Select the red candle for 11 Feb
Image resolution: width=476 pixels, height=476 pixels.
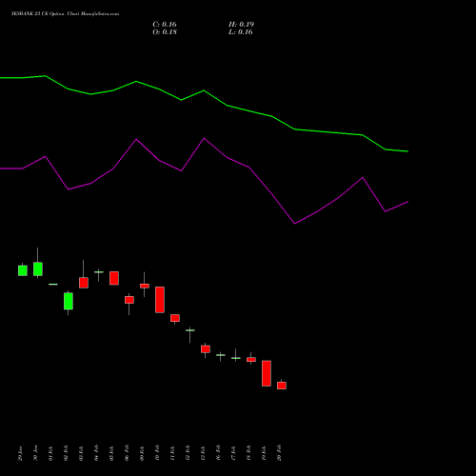(x=175, y=318)
